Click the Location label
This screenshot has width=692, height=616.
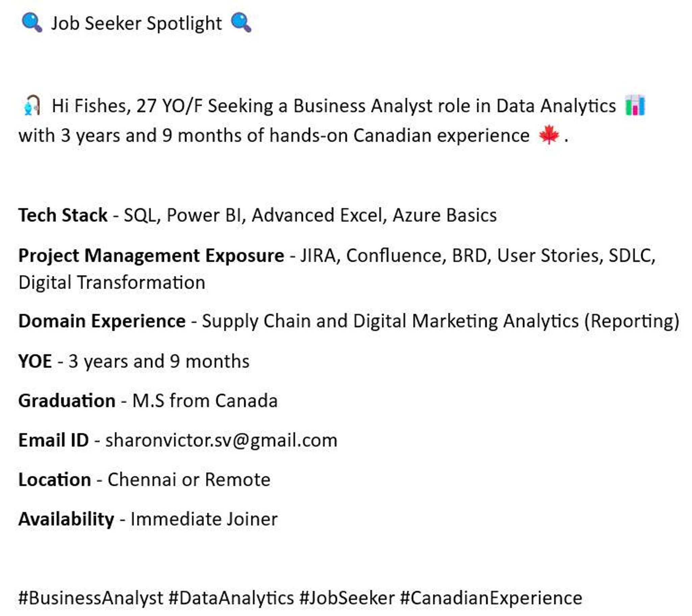54,480
